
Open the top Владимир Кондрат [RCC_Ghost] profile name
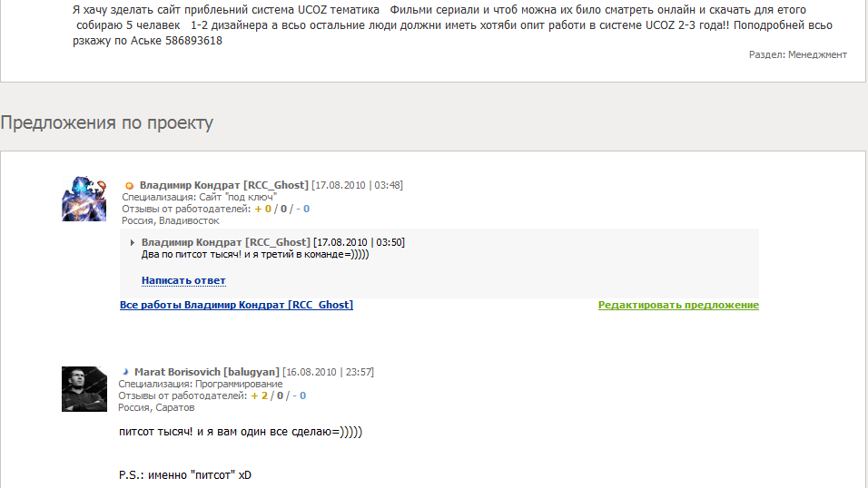click(223, 185)
